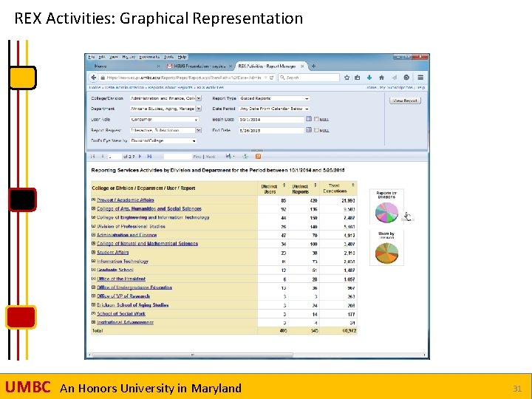
Task: Close the REX Activities tab
Action: coord(302,66)
